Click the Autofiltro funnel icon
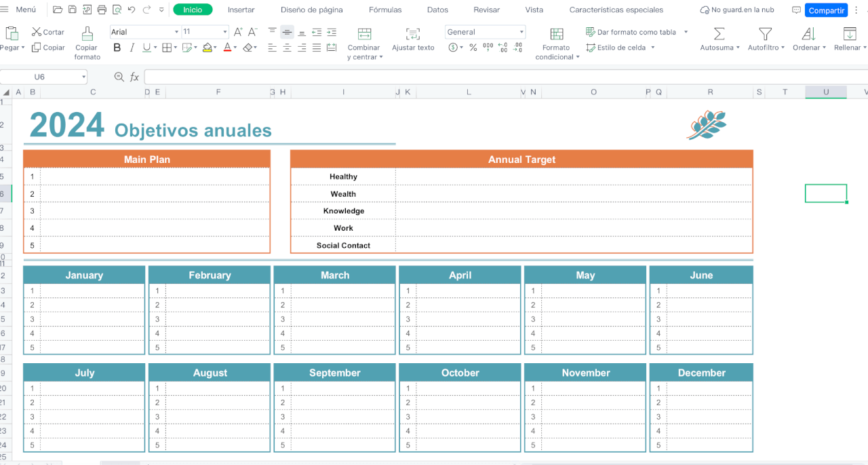Image resolution: width=868 pixels, height=465 pixels. 765,33
